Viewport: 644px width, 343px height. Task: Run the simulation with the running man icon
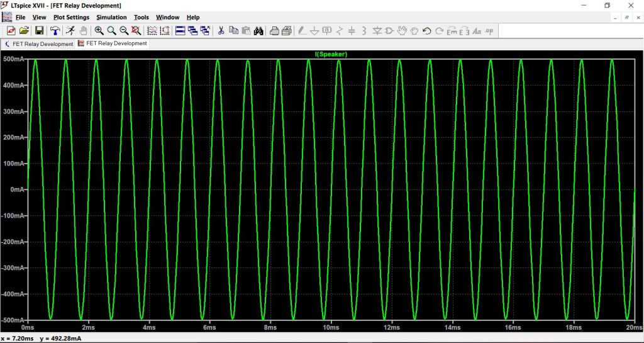coord(70,31)
